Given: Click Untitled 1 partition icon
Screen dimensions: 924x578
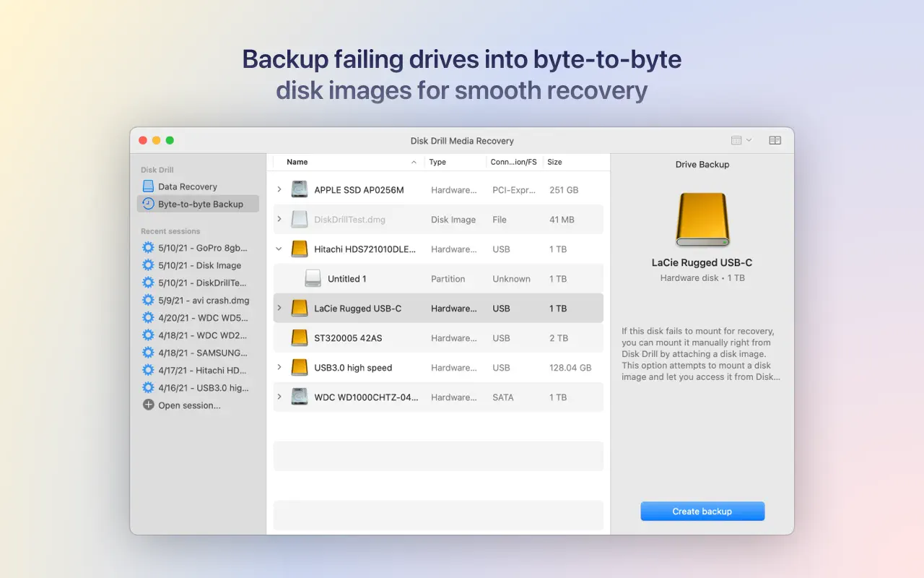Looking at the screenshot, I should (313, 279).
